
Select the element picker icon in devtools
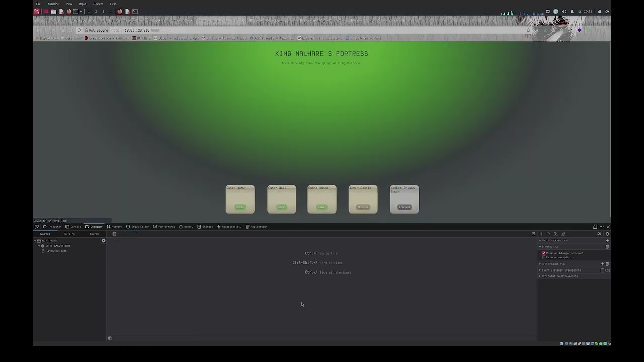(36, 227)
